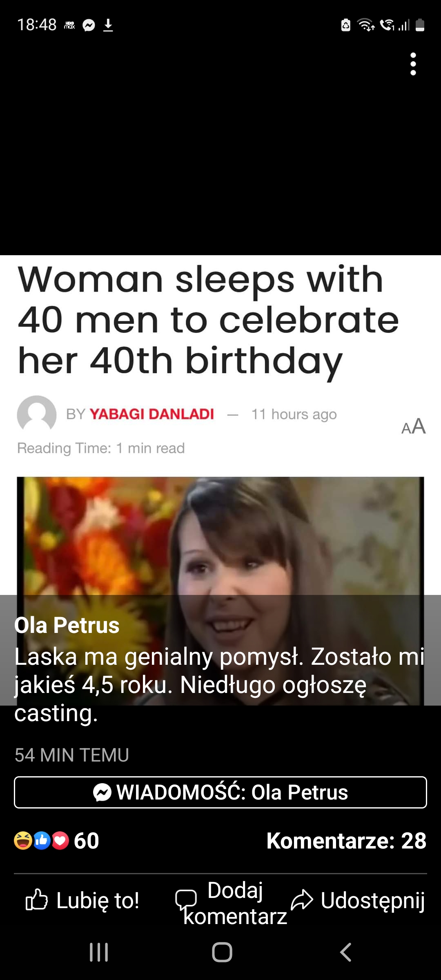Screen dimensions: 441x980
Task: Select the Udostępnij share button
Action: pyautogui.click(x=358, y=900)
